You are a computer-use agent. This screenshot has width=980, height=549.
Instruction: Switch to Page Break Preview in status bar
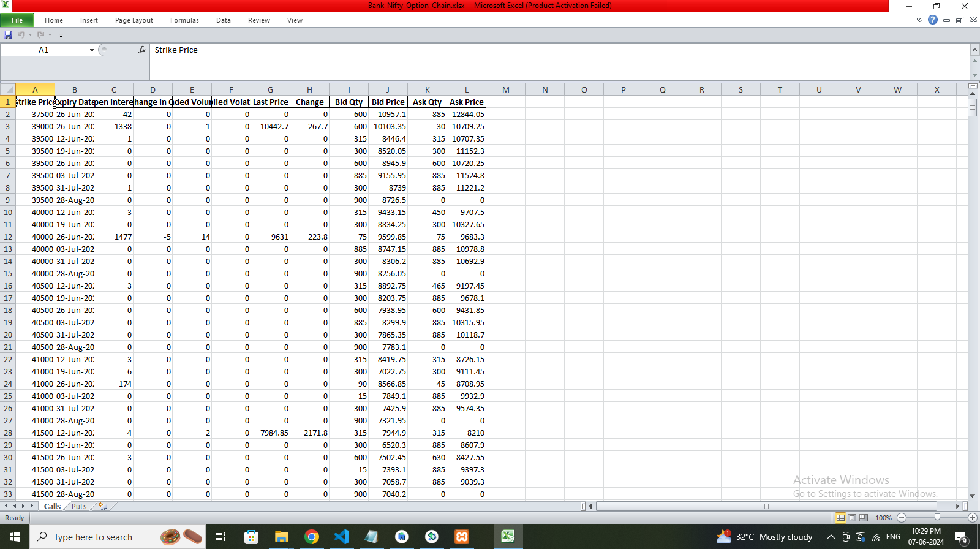point(864,518)
